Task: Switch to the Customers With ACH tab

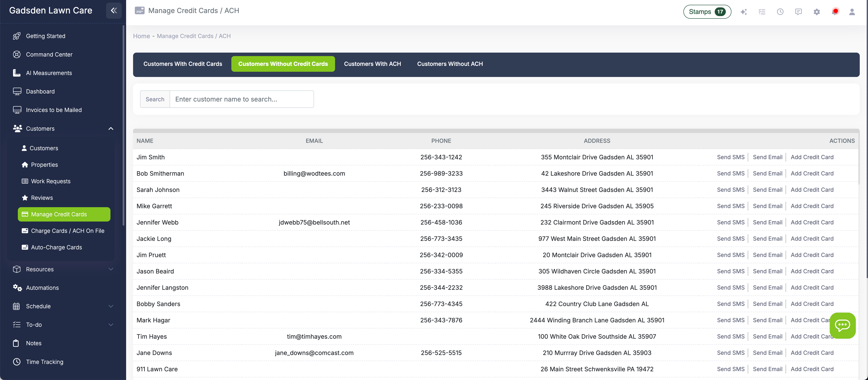Action: [x=372, y=64]
